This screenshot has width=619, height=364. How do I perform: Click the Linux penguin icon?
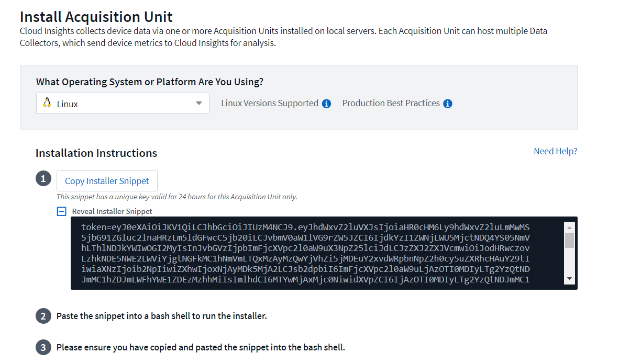[x=47, y=103]
